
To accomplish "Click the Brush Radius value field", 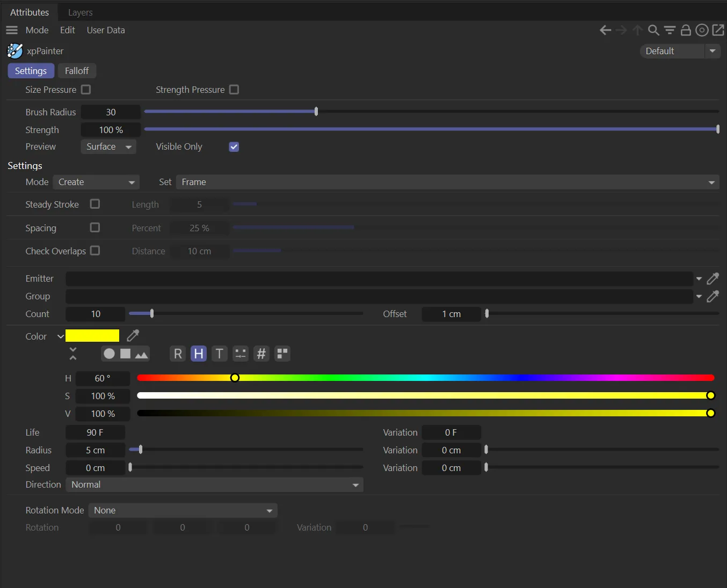I will tap(111, 112).
